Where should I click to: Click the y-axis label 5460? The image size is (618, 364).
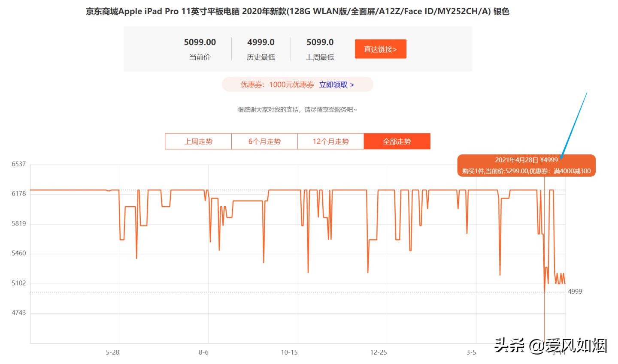[19, 253]
